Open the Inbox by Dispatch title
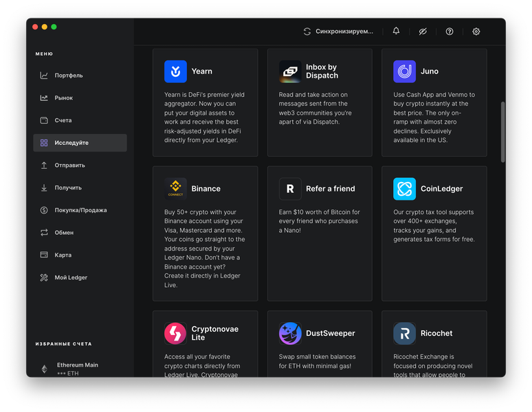This screenshot has height=412, width=532. (x=322, y=71)
